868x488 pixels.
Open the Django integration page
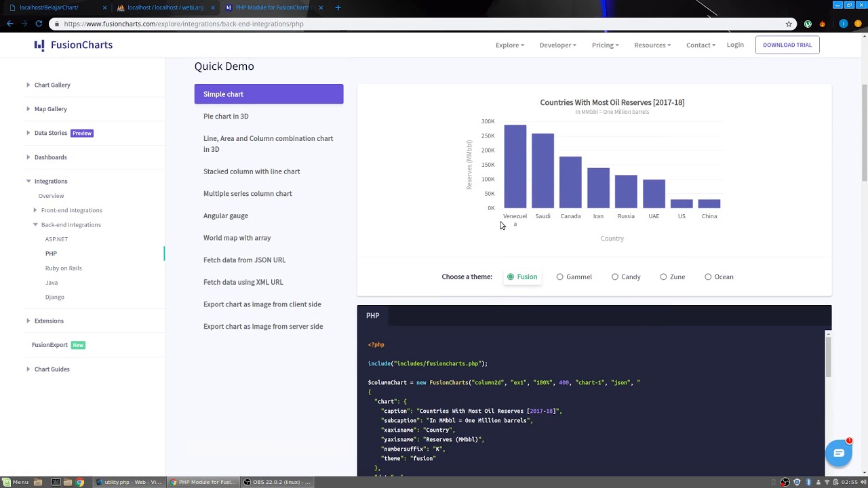click(x=54, y=297)
